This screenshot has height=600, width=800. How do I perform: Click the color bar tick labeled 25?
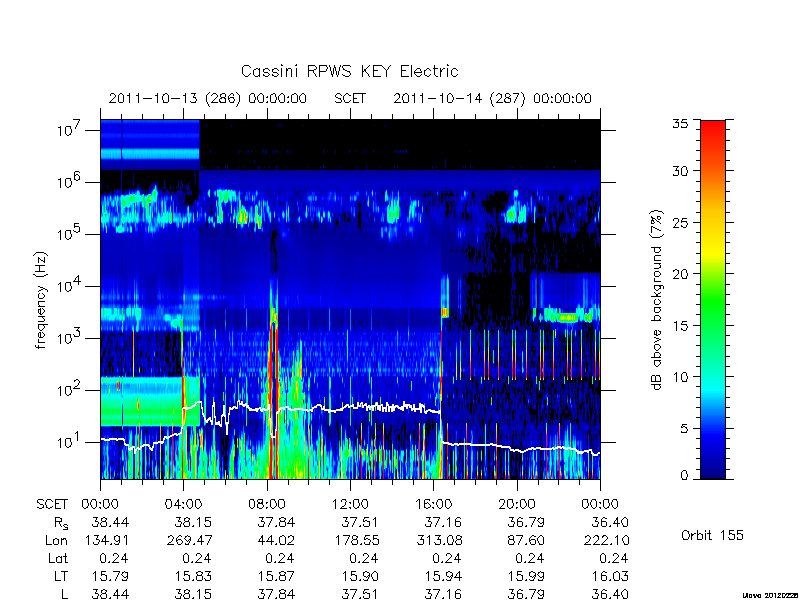681,222
